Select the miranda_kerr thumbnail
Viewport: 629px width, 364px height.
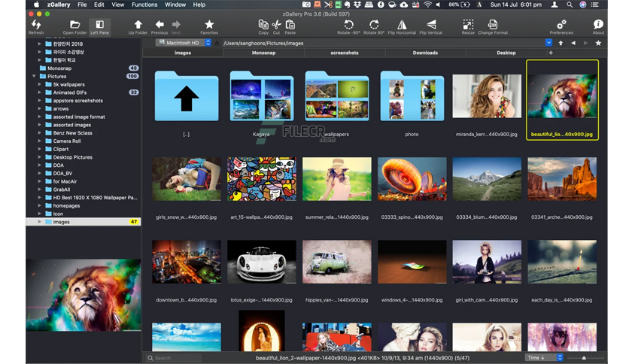point(487,96)
